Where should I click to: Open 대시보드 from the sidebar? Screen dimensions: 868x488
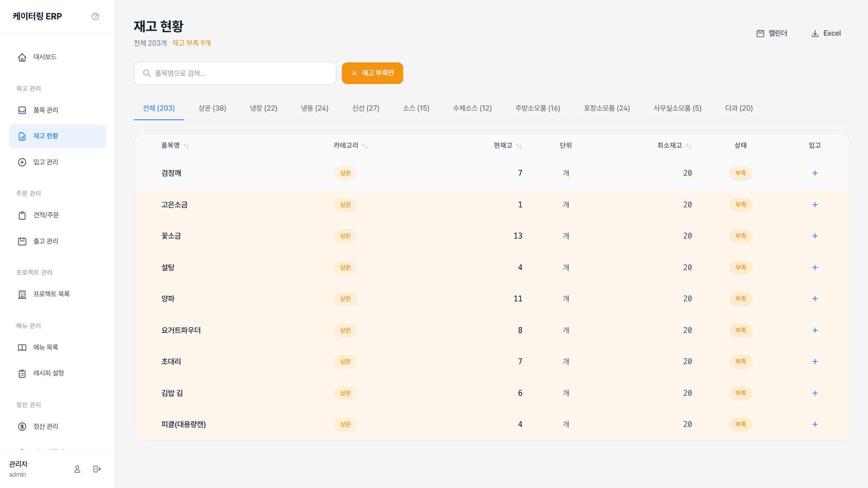[x=57, y=57]
